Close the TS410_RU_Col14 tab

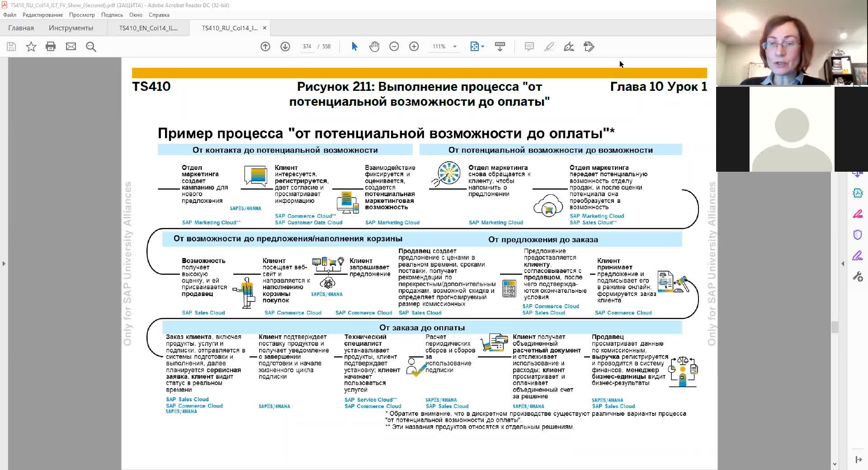pos(265,28)
